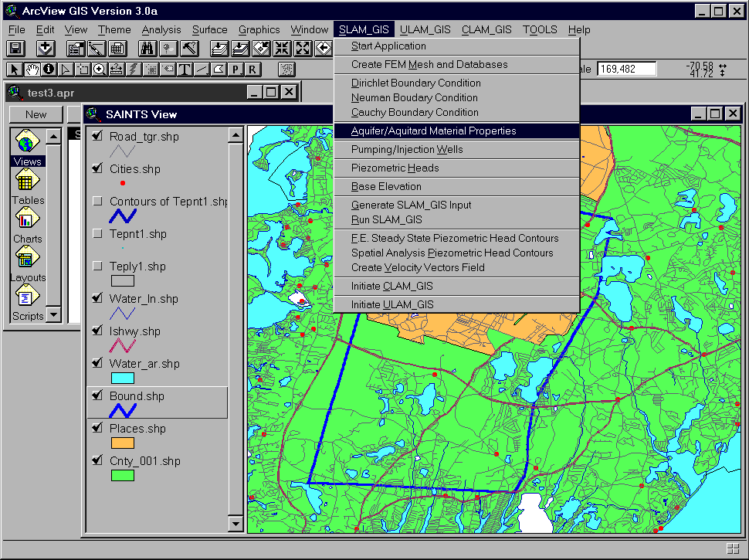Select the Identify info tool
The image size is (749, 560).
[49, 70]
